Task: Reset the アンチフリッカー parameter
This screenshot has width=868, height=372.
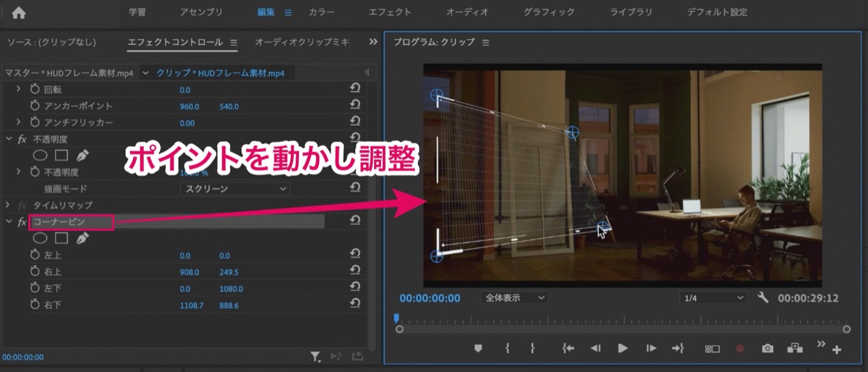Action: coord(355,122)
